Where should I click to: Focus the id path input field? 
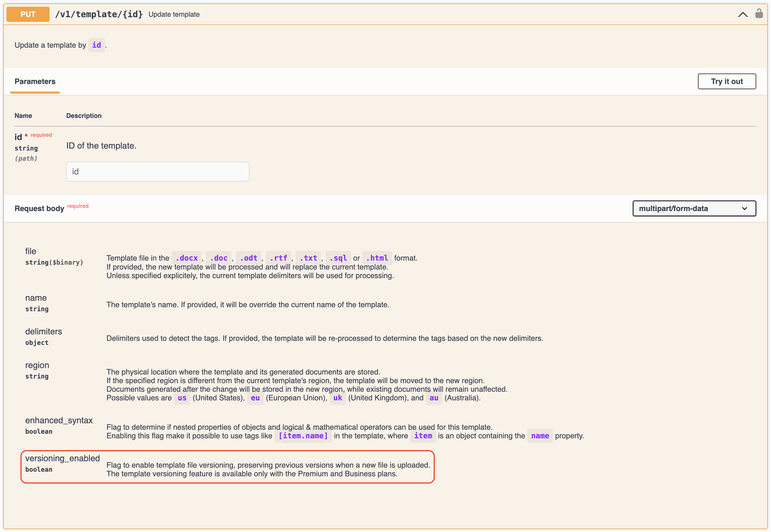click(x=158, y=172)
